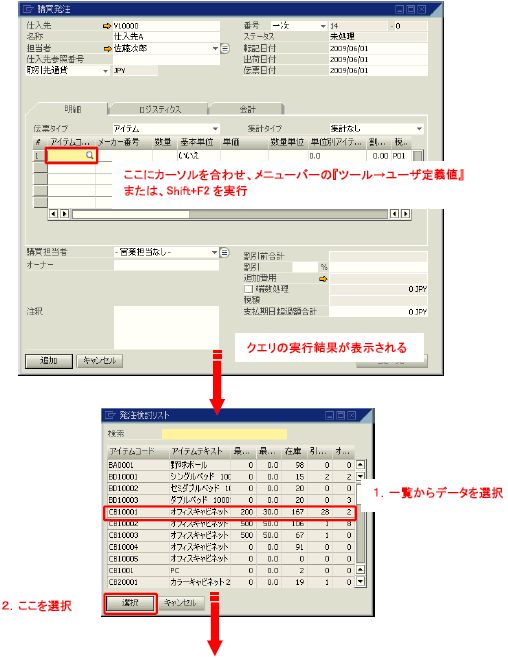
Task: Click the orange arrow next to 追加費用
Action: coord(323,279)
